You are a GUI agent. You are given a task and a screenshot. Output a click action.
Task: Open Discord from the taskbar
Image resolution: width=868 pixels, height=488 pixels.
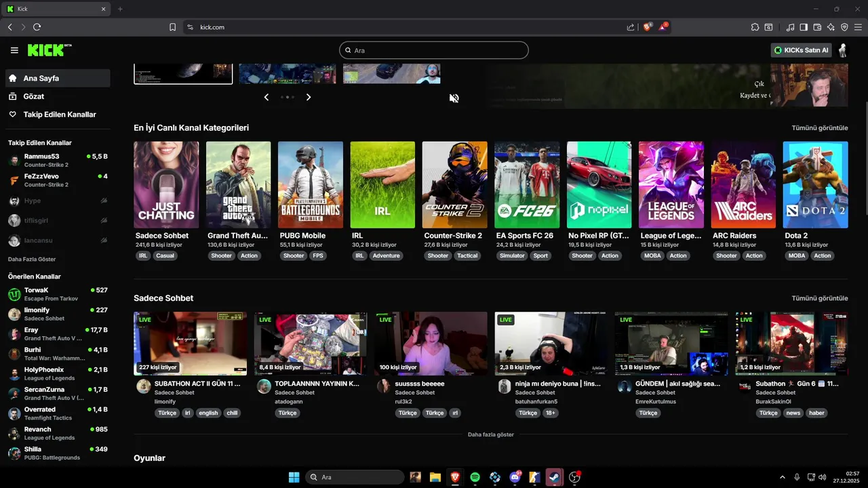(x=515, y=477)
